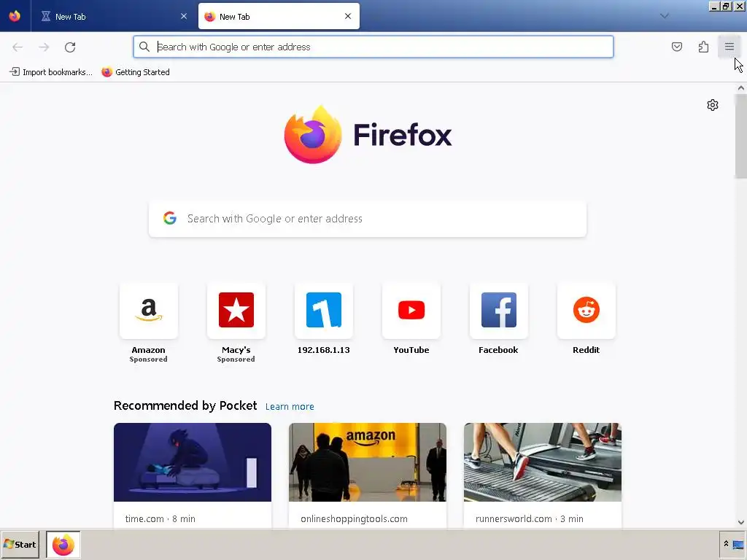Open the time.com Pocket story thumbnail
Screen dimensions: 747x560
click(193, 462)
